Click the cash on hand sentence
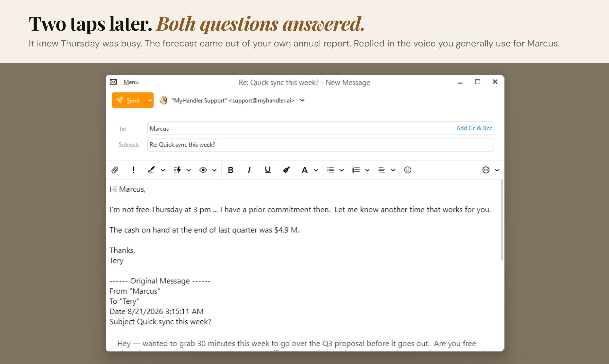The height and width of the screenshot is (364, 609). 204,230
